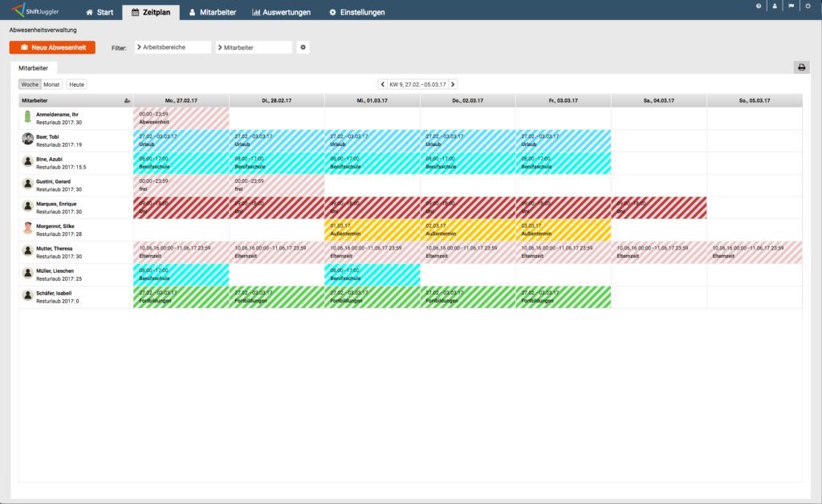Select the Heute view option
The height and width of the screenshot is (504, 822).
[76, 83]
